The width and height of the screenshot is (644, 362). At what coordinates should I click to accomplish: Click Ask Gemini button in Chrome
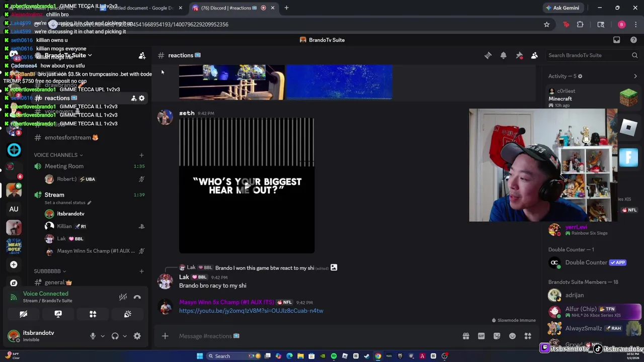point(562,8)
